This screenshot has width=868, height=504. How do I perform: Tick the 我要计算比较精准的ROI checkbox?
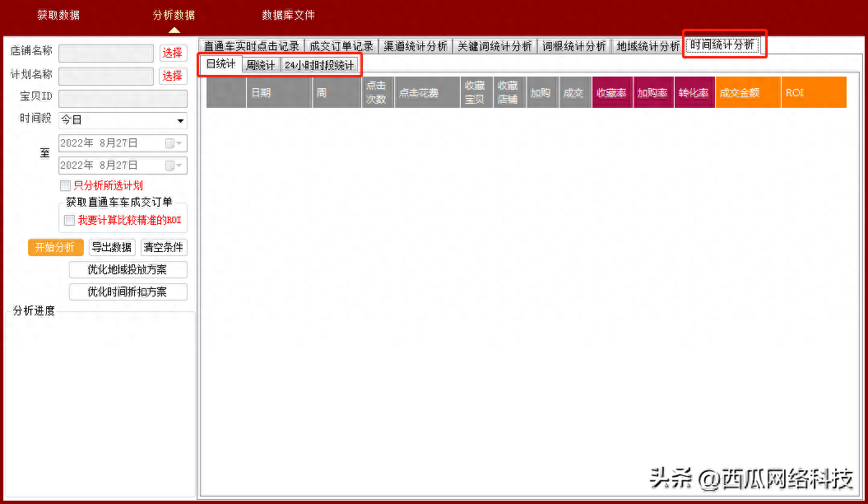69,220
